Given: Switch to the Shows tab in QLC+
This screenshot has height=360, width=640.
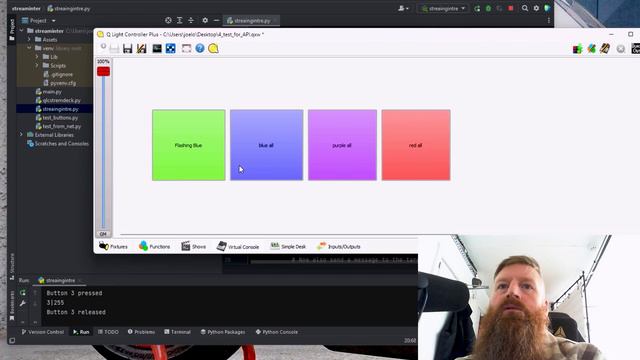Looking at the screenshot, I should (x=193, y=247).
